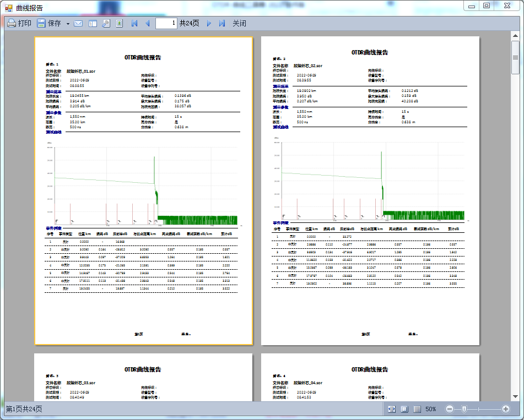Viewport: 524px width, 420px height.
Task: Click the close (关闭) text button
Action: 239,24
